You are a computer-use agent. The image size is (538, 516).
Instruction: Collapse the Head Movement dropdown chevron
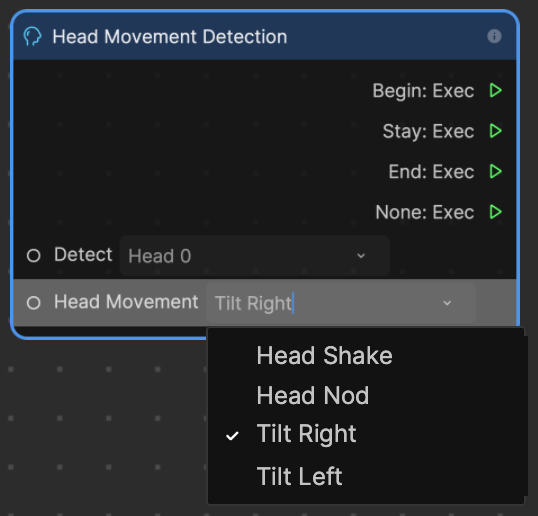point(447,303)
